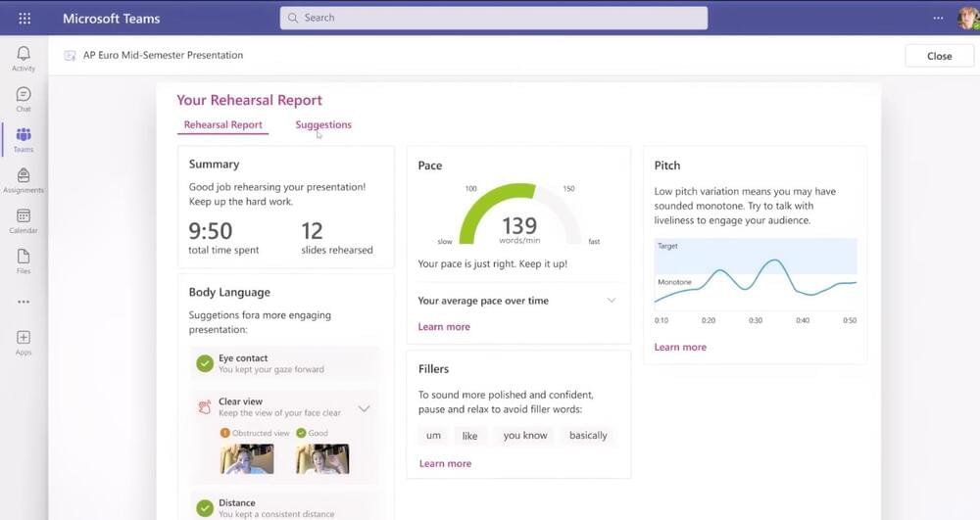Screen dimensions: 980x520
Task: Open Assignments from the sidebar
Action: pos(24,178)
